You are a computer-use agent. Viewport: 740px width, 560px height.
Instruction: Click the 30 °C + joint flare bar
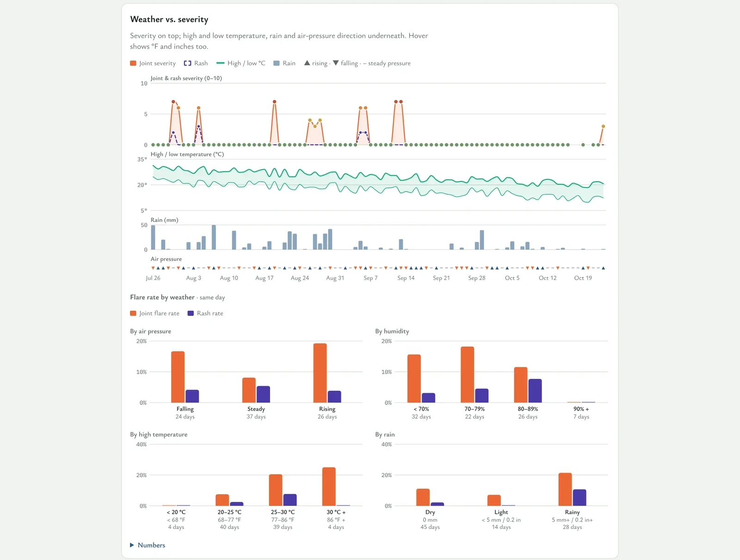click(x=329, y=486)
